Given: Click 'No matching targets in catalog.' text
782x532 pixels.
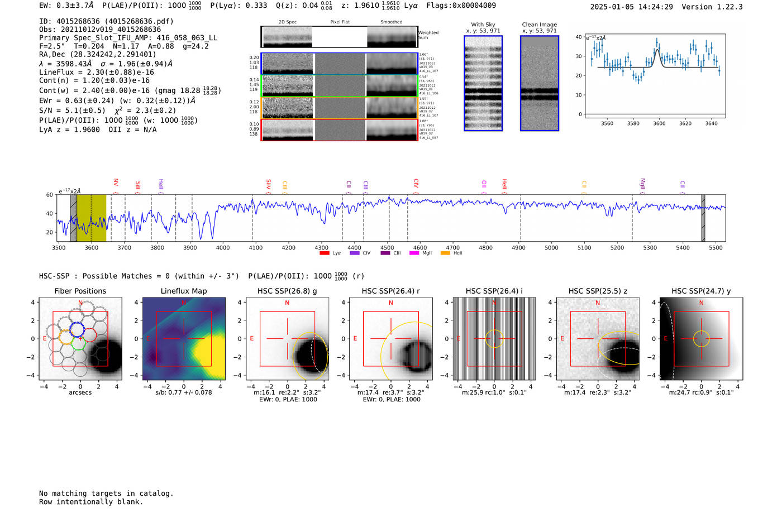Looking at the screenshot, I should click(106, 493).
